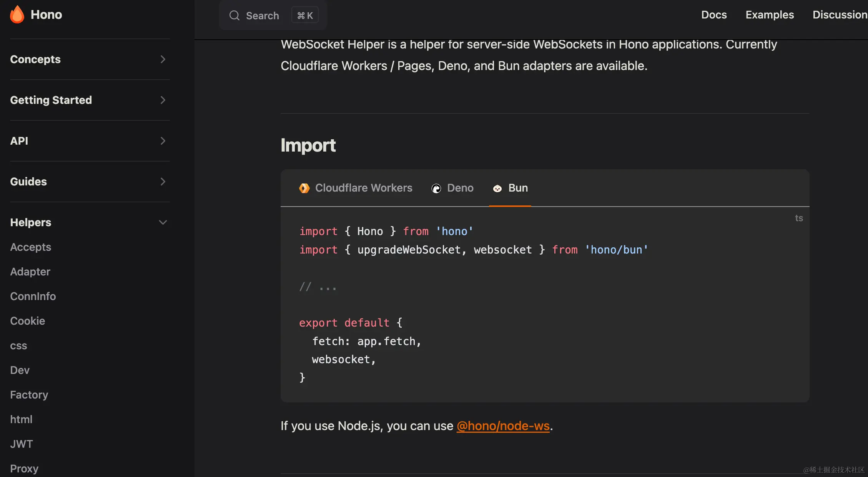Open Docs in top navigation

point(714,15)
